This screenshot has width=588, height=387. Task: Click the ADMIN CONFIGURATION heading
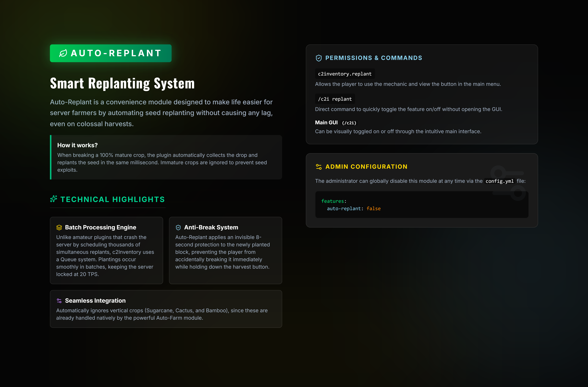pyautogui.click(x=366, y=167)
